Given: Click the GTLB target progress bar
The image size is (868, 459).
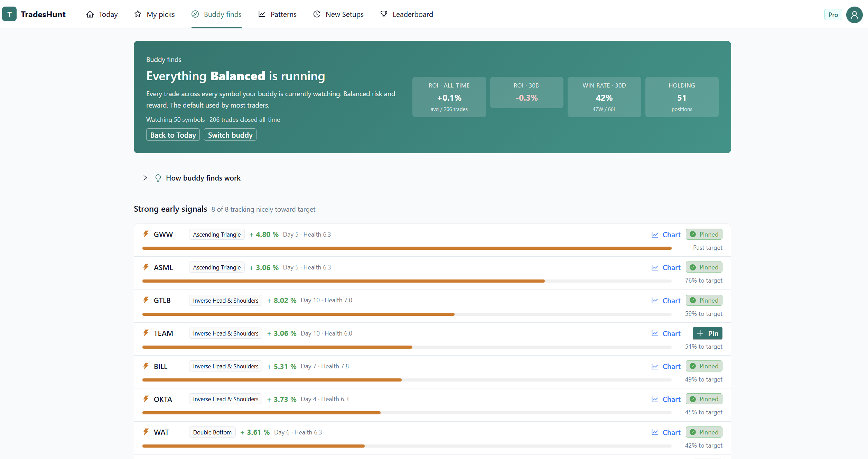Looking at the screenshot, I should (407, 314).
